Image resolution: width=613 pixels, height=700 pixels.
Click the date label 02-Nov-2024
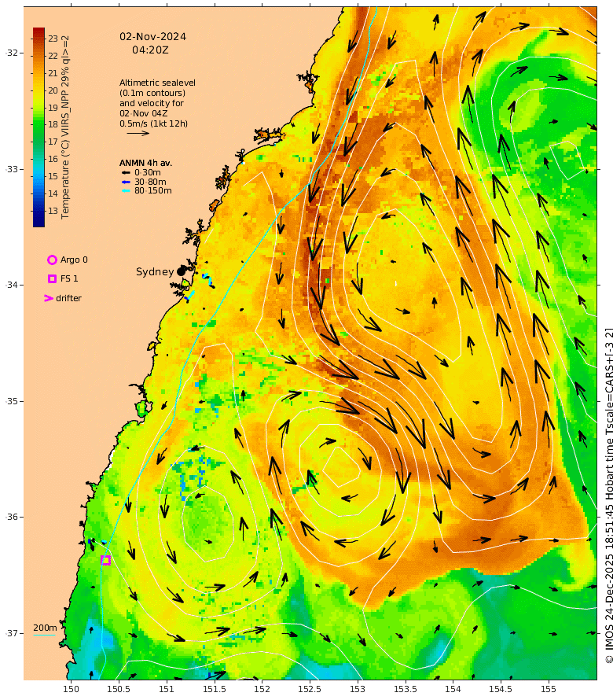tap(153, 37)
